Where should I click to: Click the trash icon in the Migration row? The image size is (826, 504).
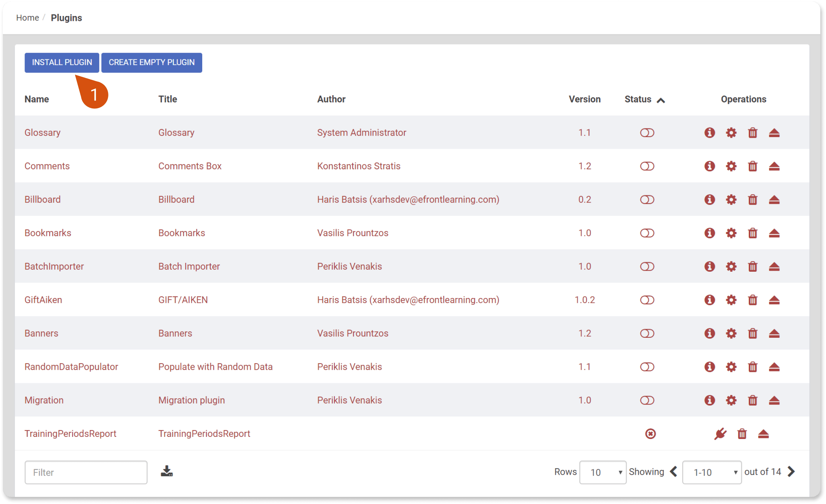(752, 401)
